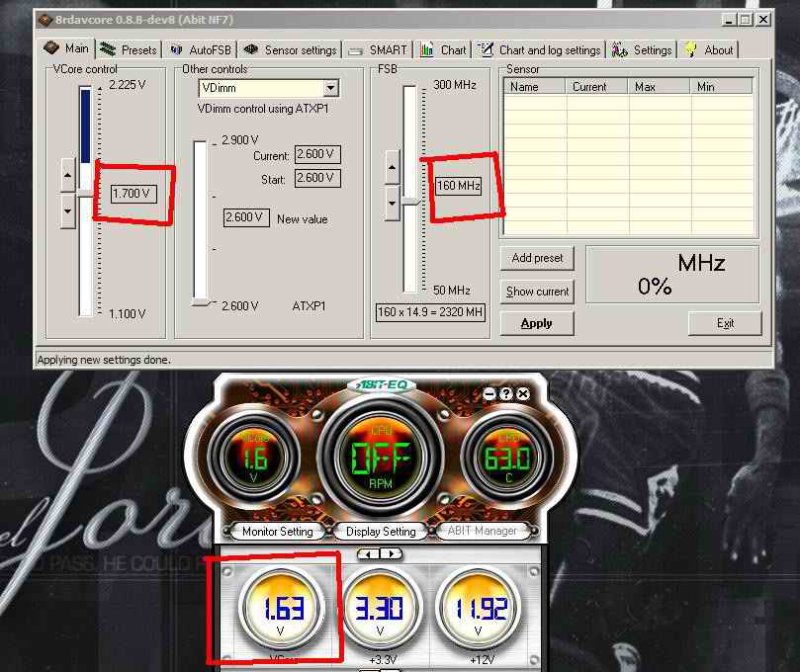Click the 11.92 V gauge
Image resolution: width=800 pixels, height=672 pixels.
pos(480,610)
